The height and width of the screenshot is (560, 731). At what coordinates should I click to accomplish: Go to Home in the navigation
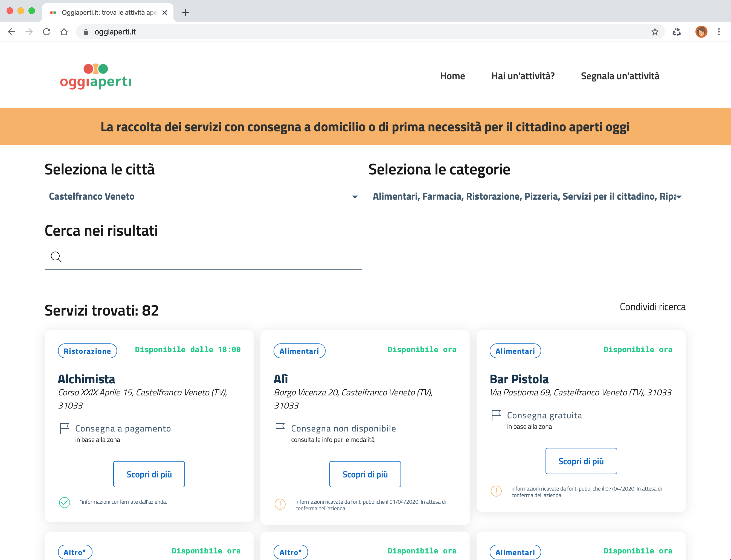(452, 76)
